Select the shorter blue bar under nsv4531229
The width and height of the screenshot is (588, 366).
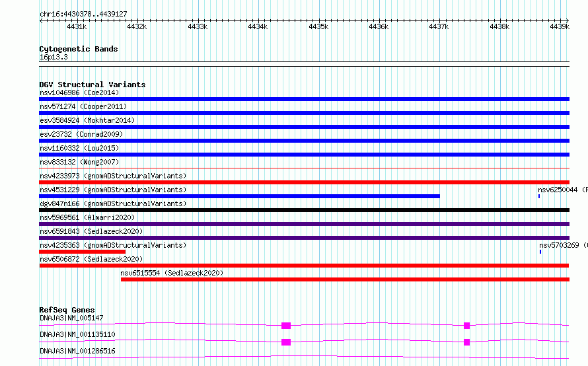239,196
